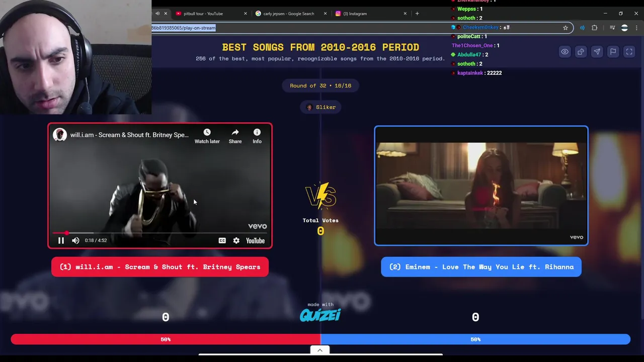Screen dimensions: 644x362
Task: Switch to the pitbull tour YouTube tab
Action: pos(203,14)
